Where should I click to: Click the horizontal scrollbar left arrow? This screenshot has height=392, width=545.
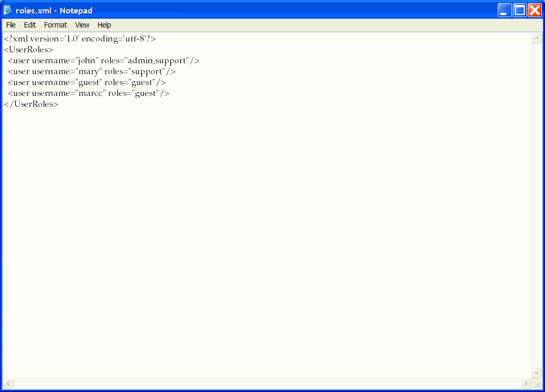point(8,383)
